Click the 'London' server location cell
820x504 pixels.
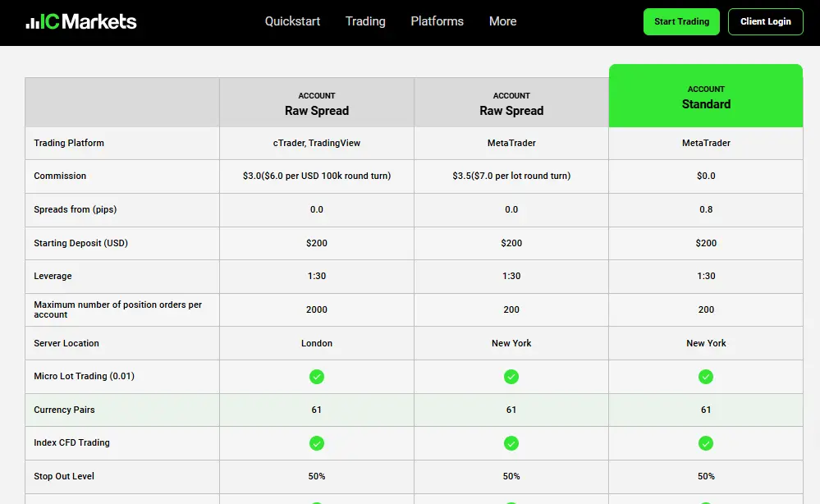point(317,343)
